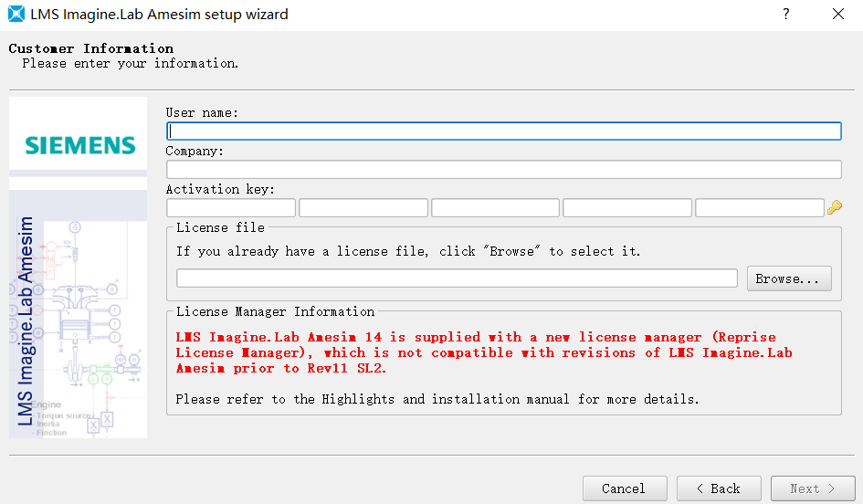The height and width of the screenshot is (504, 863).
Task: Select the first Activation key box
Action: tap(231, 208)
